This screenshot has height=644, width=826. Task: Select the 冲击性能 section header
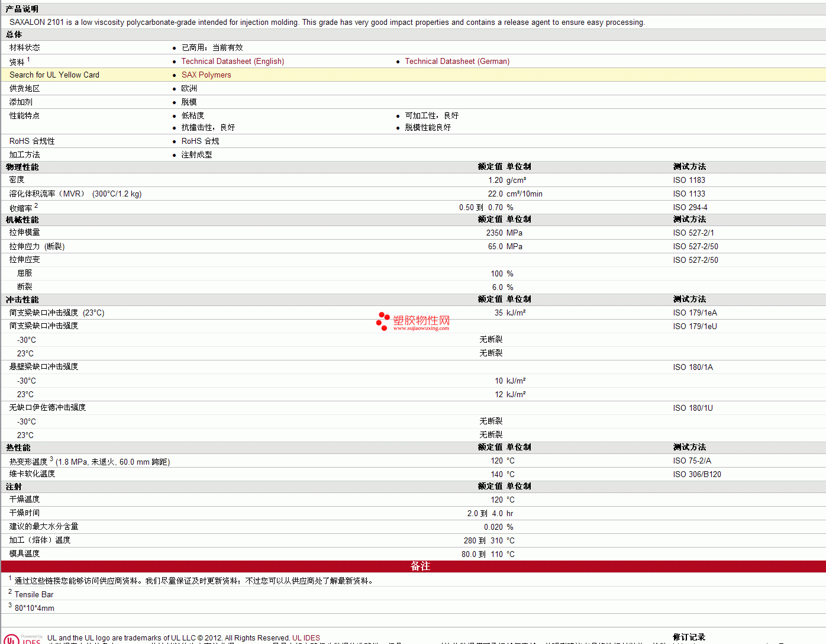point(22,300)
